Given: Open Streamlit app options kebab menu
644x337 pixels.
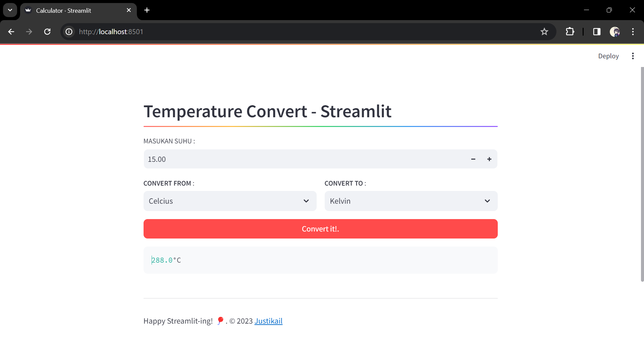Looking at the screenshot, I should [633, 56].
